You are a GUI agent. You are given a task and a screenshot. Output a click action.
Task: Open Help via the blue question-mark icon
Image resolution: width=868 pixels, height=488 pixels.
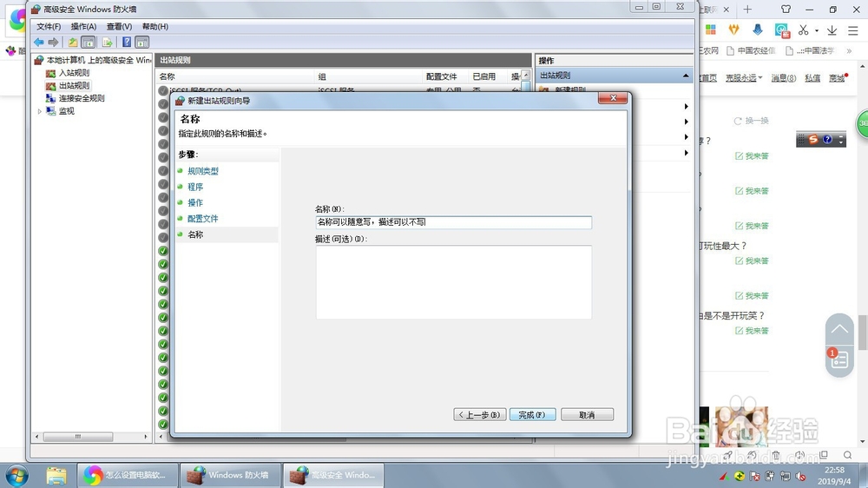coord(127,42)
